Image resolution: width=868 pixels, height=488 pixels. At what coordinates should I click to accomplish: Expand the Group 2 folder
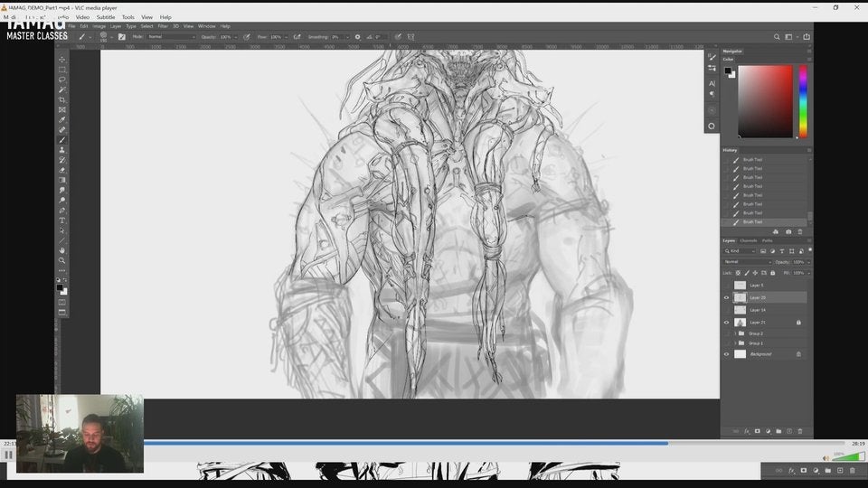point(735,333)
